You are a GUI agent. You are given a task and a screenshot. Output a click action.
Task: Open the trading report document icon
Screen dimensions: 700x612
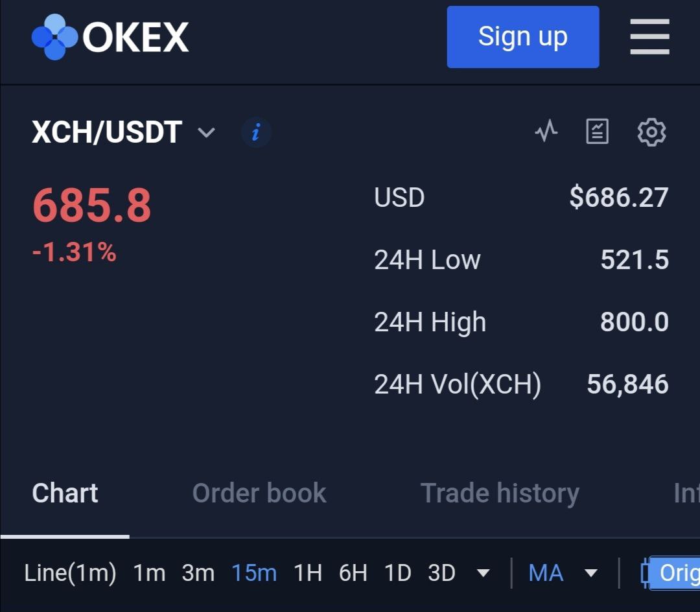point(598,131)
